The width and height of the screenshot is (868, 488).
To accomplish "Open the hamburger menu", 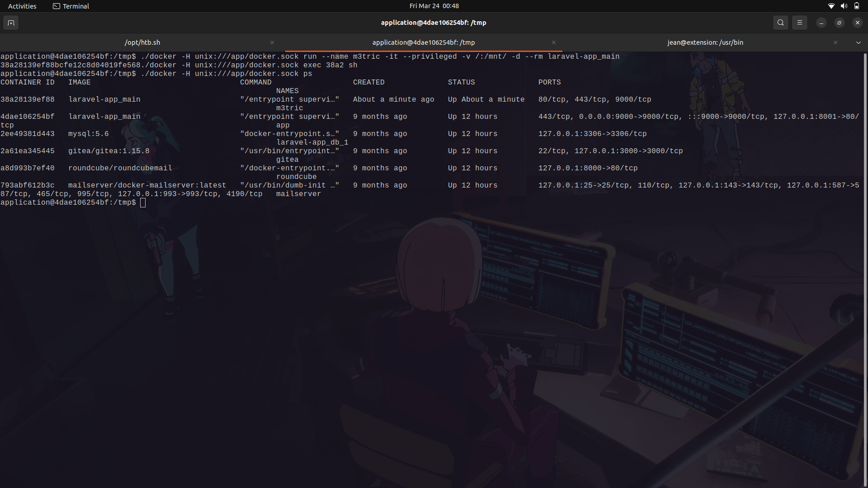I will click(799, 23).
